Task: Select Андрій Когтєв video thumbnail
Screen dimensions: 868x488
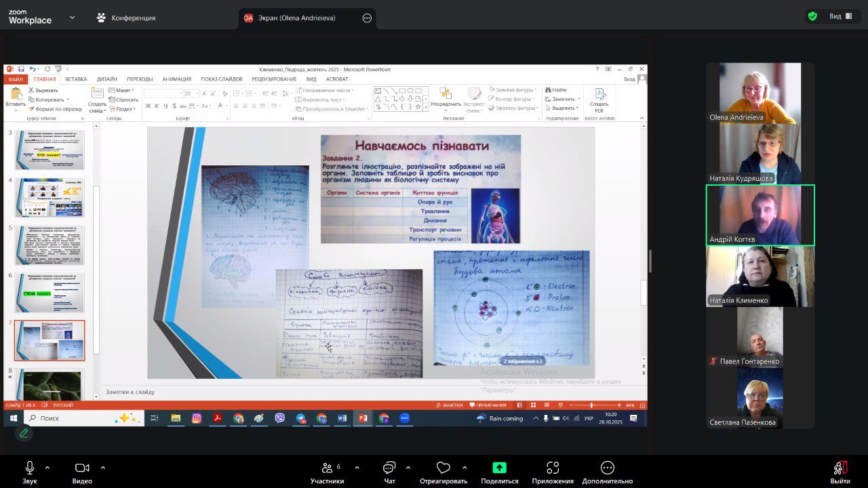Action: (x=760, y=215)
